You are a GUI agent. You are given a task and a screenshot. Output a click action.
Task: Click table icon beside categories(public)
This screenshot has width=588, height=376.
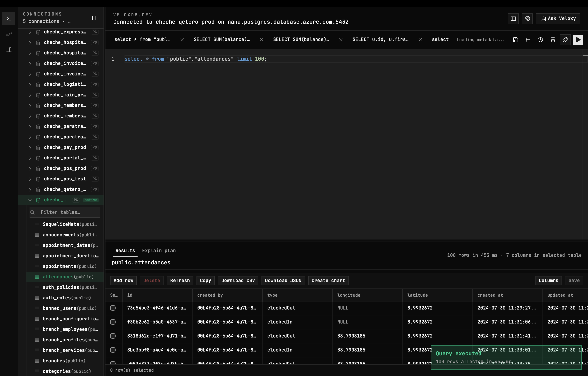(37, 371)
